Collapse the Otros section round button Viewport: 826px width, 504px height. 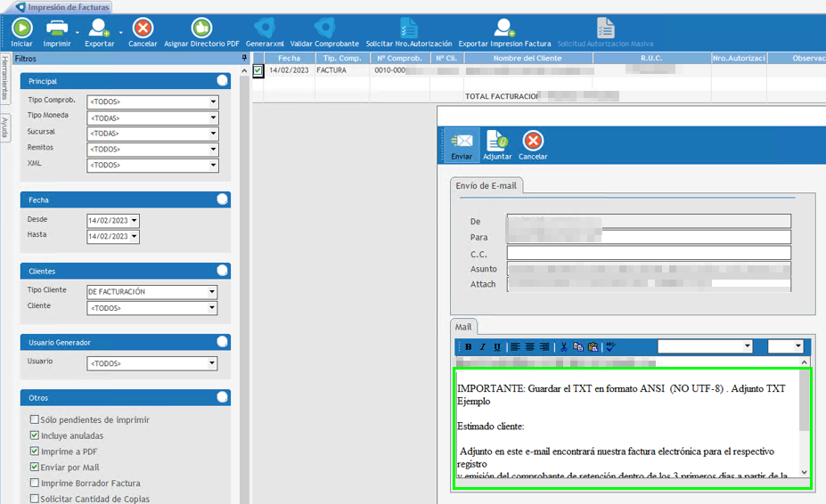[x=222, y=397]
